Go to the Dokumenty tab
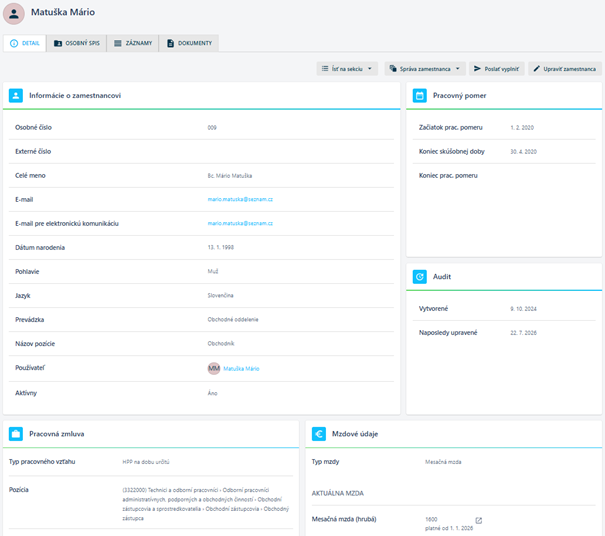 tap(189, 43)
